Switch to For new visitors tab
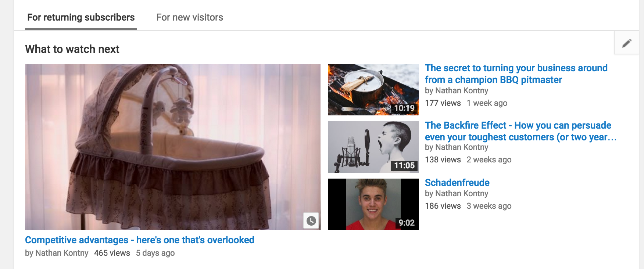The image size is (644, 269). [x=190, y=17]
